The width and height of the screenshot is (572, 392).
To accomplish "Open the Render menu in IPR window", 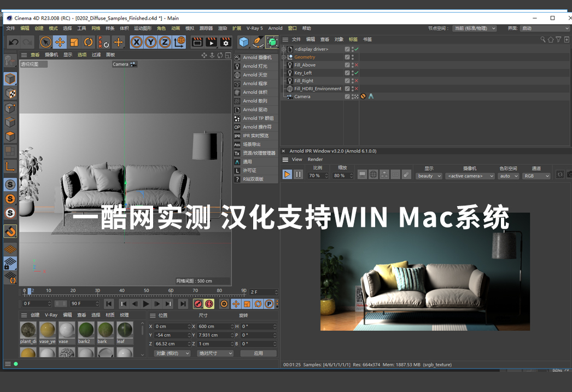I will coord(315,159).
